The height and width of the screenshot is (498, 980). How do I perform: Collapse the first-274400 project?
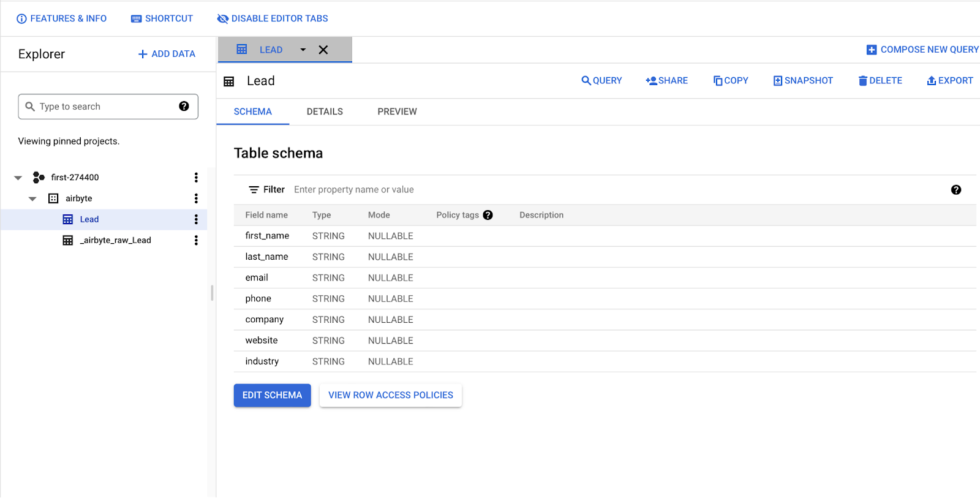pyautogui.click(x=18, y=178)
